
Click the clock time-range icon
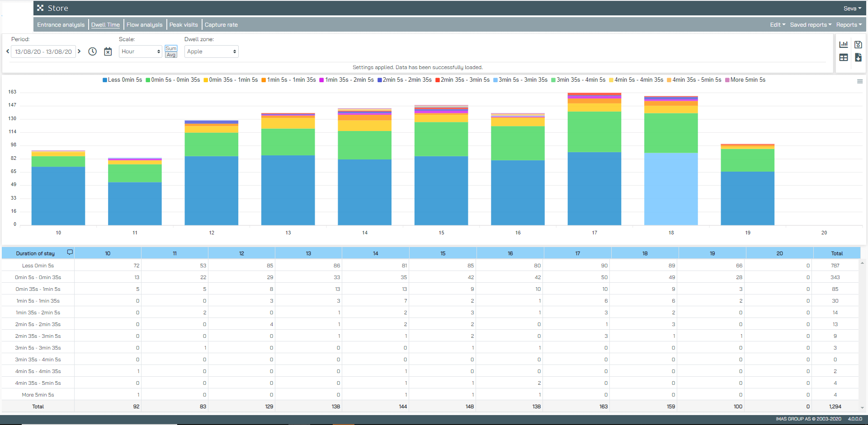tap(92, 51)
